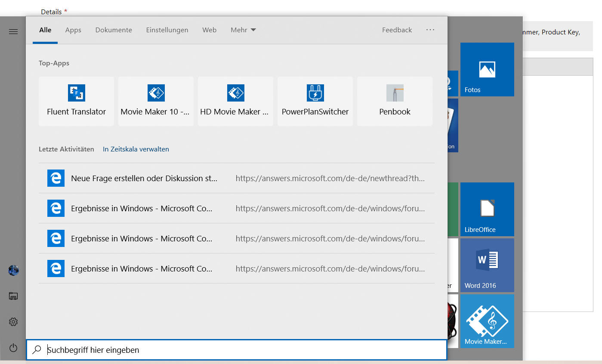
Task: Launch HD Movie Maker from Top-Apps
Action: coord(236,102)
